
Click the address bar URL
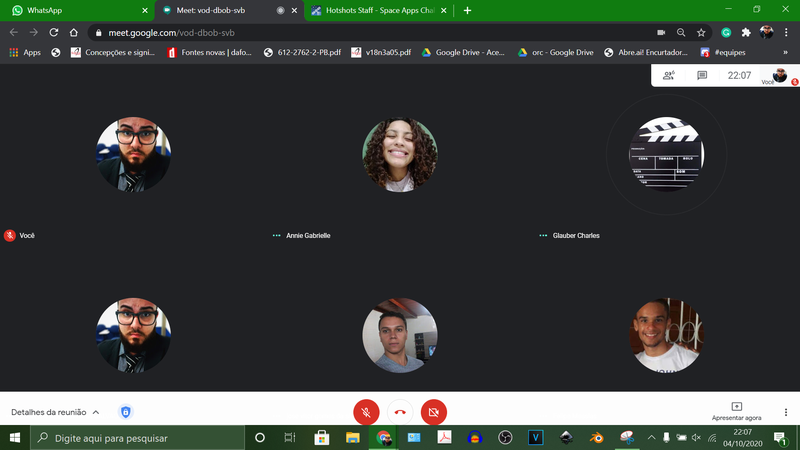click(171, 33)
